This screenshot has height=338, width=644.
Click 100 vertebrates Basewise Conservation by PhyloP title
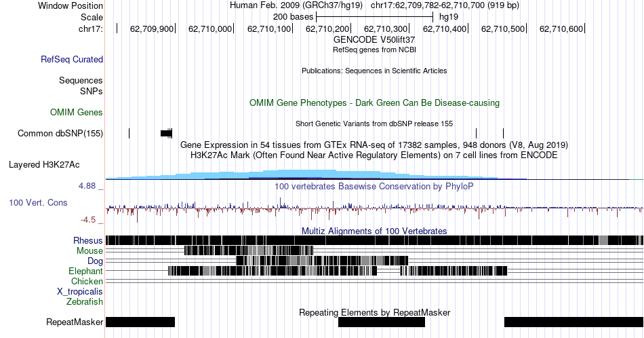pos(374,186)
